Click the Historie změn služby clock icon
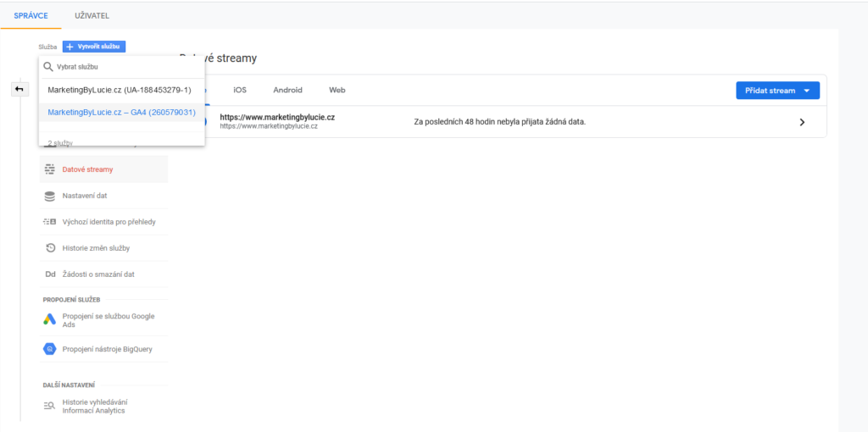Viewport: 868px width, 432px height. pos(50,248)
